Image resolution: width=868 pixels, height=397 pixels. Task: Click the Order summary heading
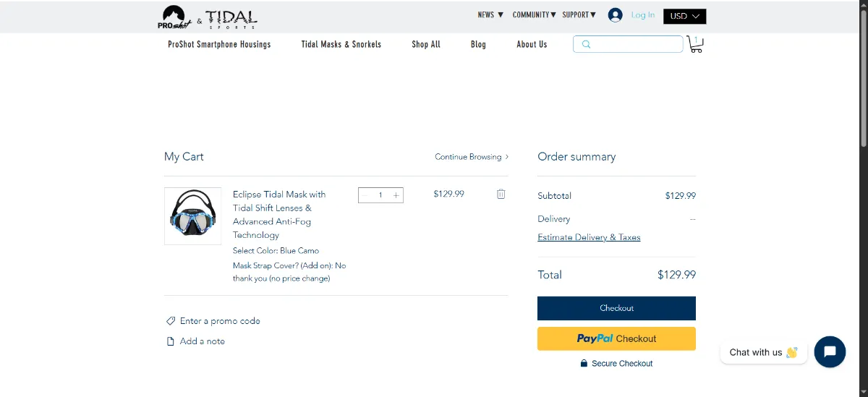[x=576, y=157]
